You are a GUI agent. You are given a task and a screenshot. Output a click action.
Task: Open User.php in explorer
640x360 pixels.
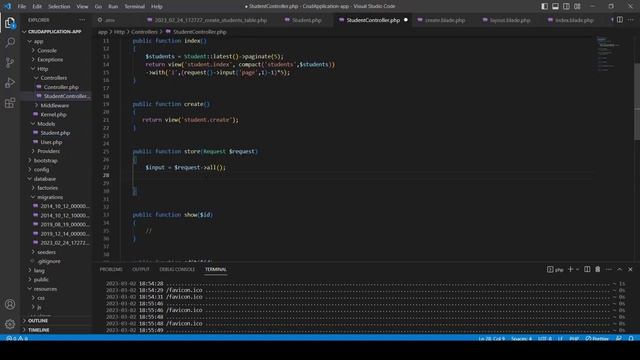[x=51, y=142]
